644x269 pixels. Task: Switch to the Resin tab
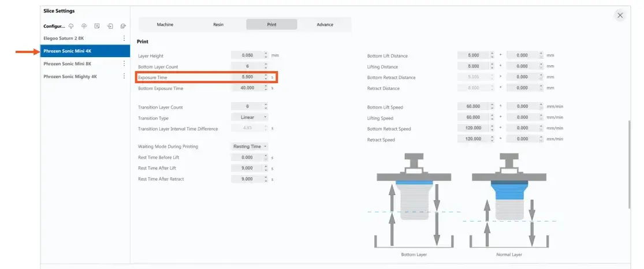218,25
